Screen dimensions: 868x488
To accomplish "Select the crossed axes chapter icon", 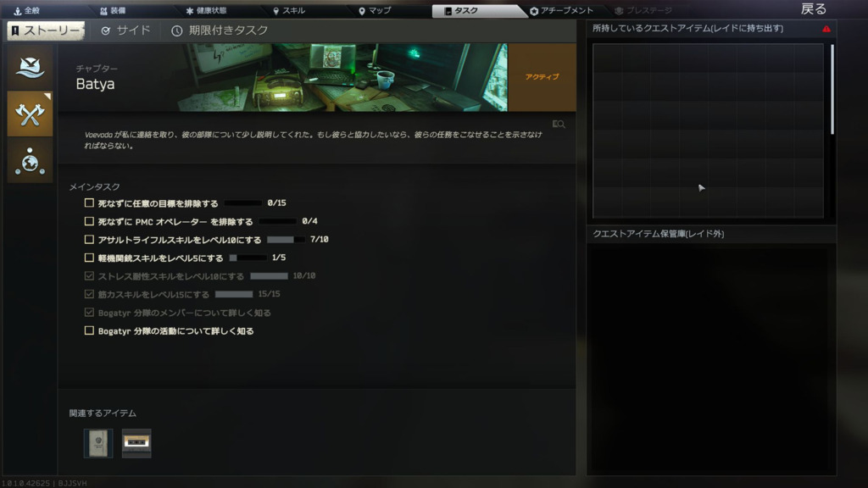I will tap(30, 114).
